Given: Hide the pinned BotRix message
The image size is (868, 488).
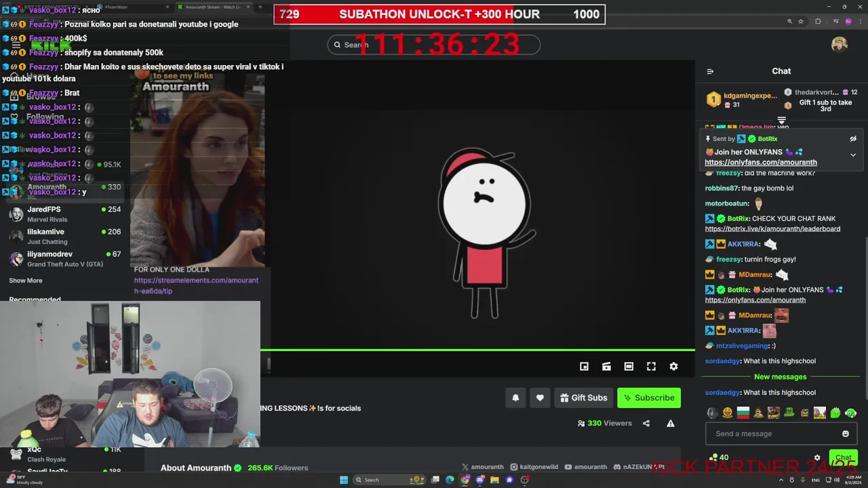Looking at the screenshot, I should 853,139.
